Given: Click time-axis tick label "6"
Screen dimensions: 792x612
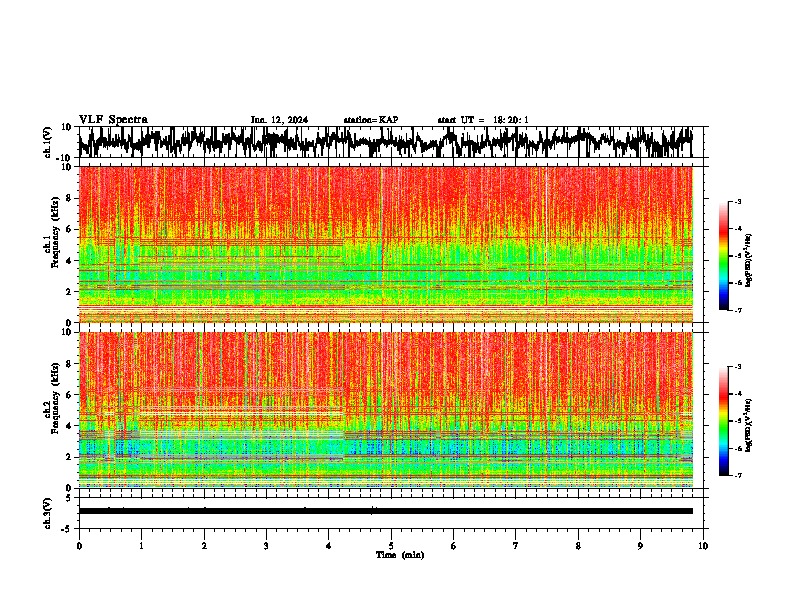Looking at the screenshot, I should 454,546.
